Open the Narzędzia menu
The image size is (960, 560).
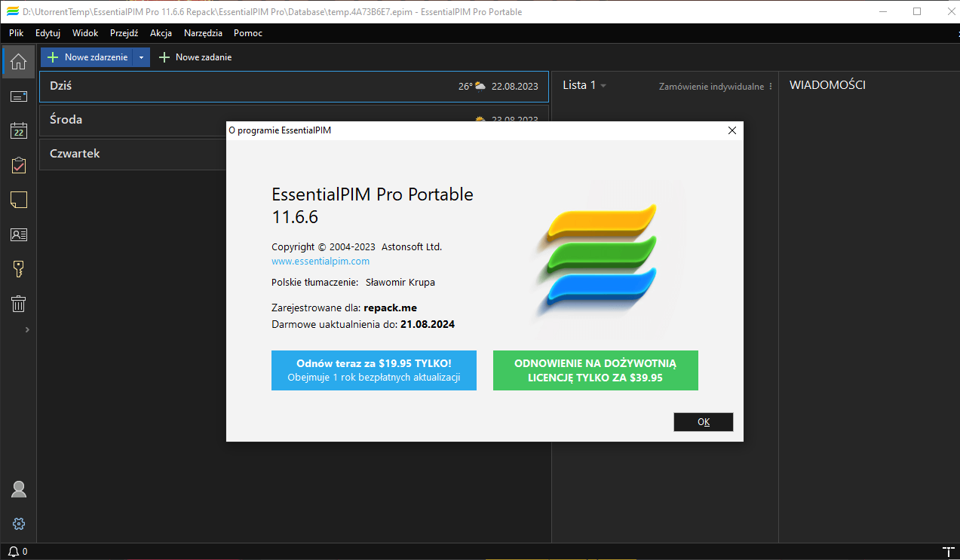(203, 33)
